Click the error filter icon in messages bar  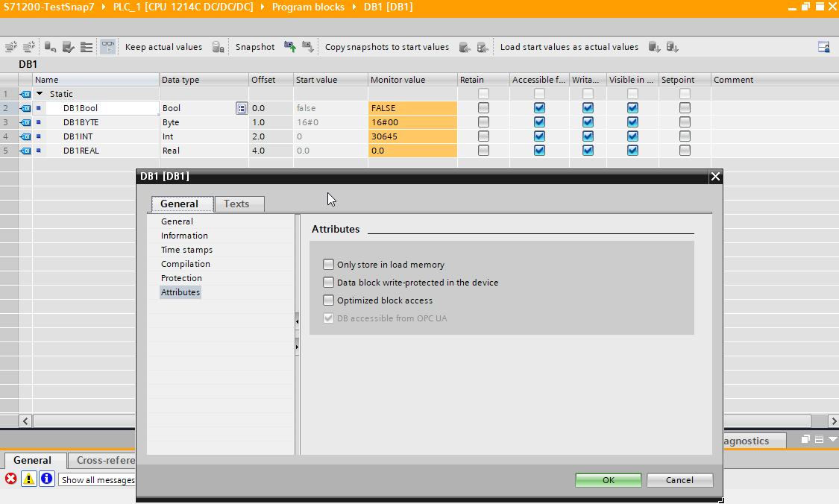pos(11,479)
